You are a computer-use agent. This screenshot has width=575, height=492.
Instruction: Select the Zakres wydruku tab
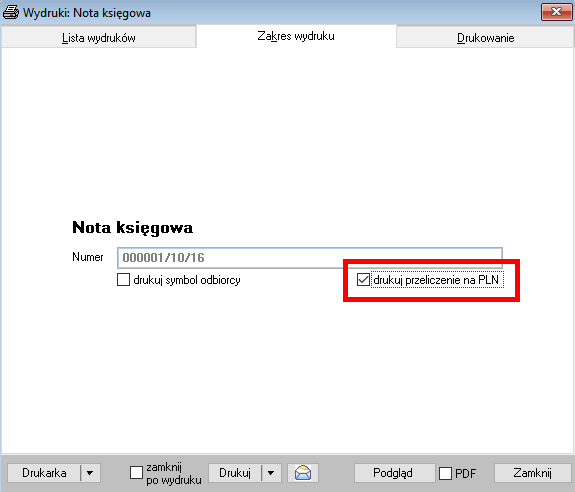(x=296, y=36)
